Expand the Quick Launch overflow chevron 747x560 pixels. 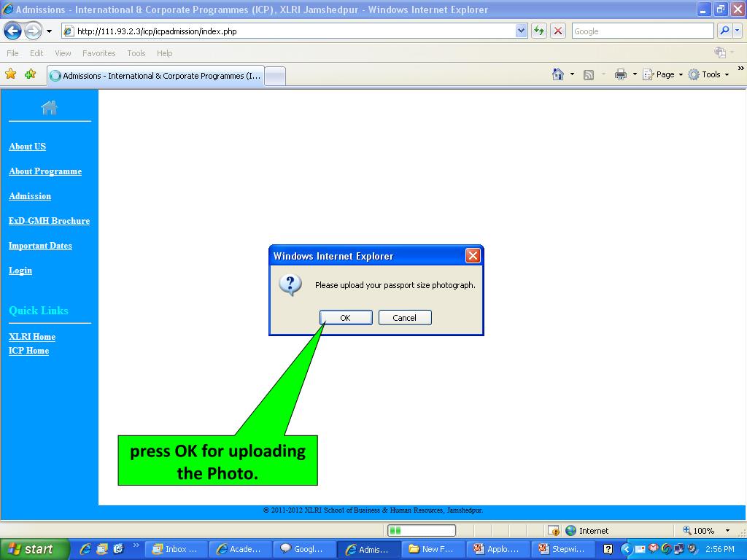point(136,545)
